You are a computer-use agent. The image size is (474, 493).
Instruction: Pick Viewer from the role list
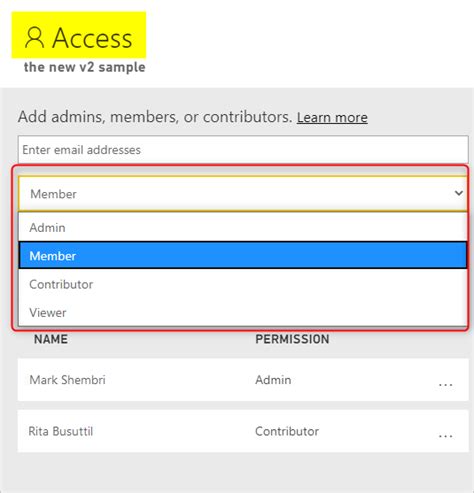point(243,312)
